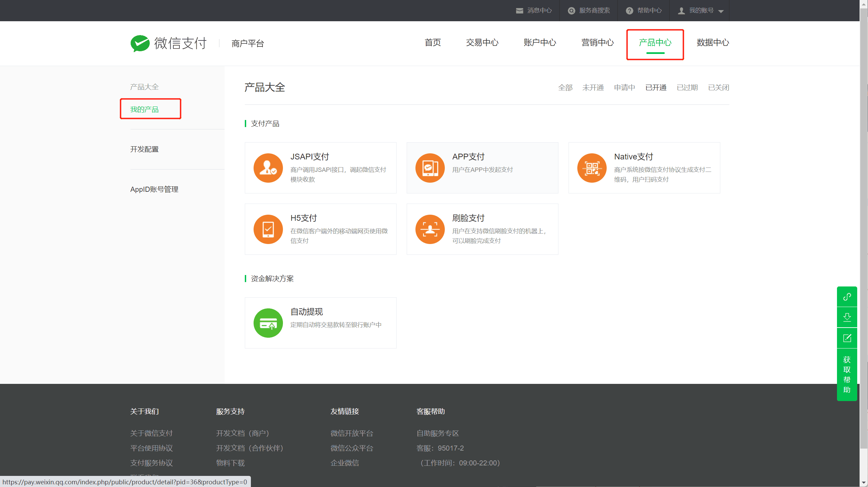Expand the 我的账号 dropdown arrow
868x487 pixels.
tap(721, 11)
